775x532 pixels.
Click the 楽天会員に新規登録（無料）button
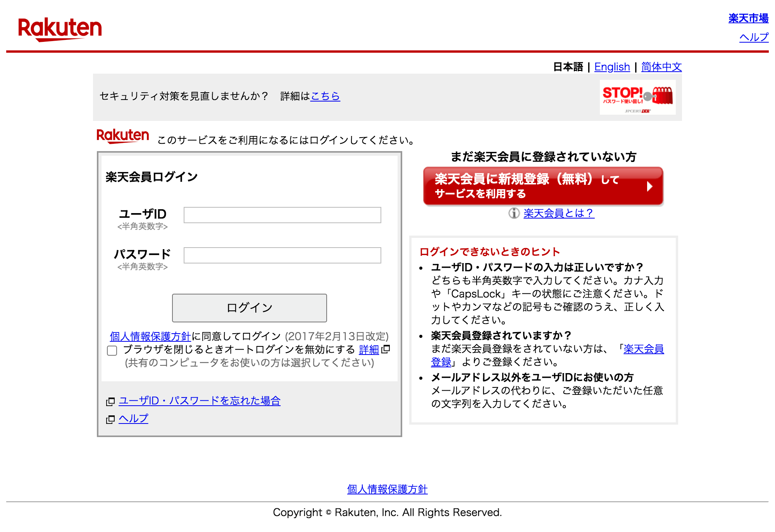(543, 186)
